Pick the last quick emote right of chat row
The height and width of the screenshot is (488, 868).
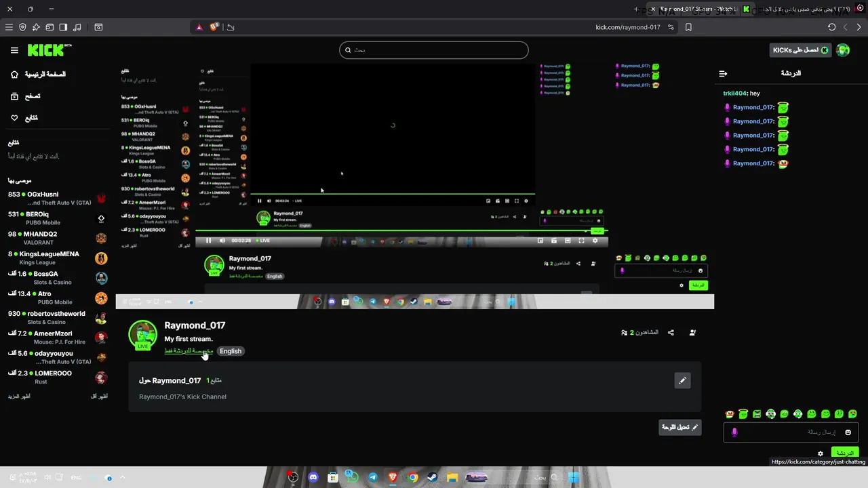(853, 414)
